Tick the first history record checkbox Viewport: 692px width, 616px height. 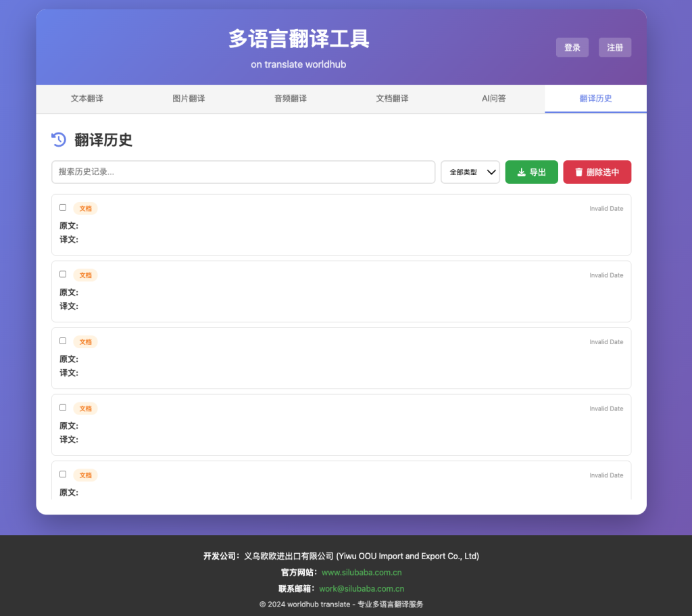63,208
